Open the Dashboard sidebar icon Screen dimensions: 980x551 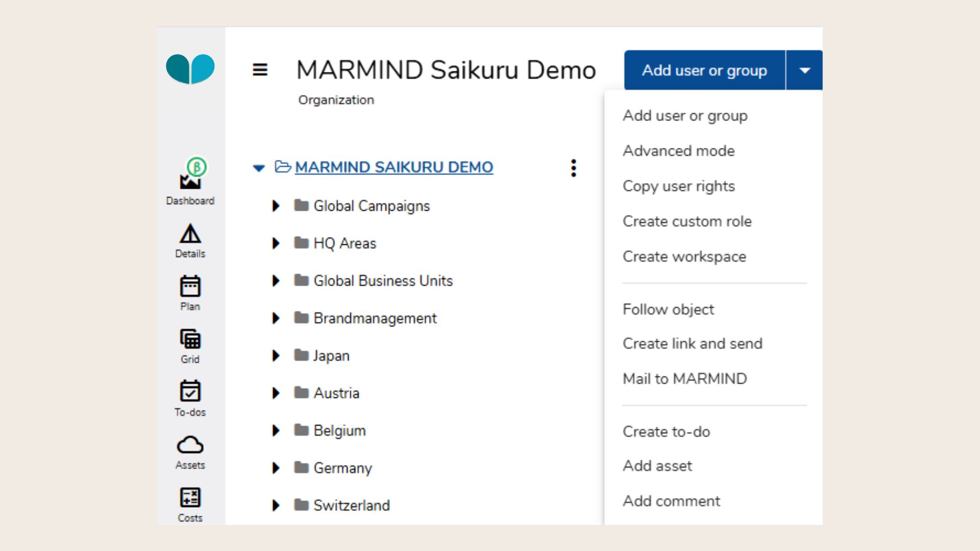click(190, 181)
